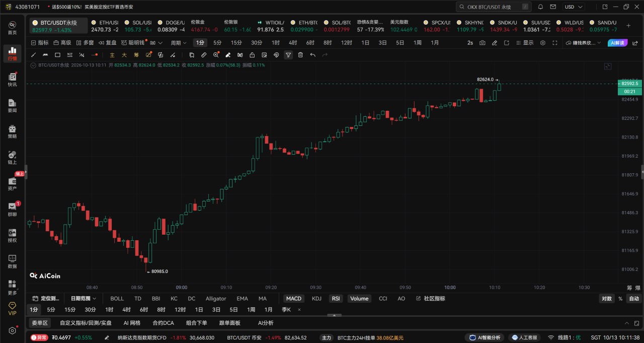Toggle the RSI indicator
644x343 pixels.
tap(336, 299)
